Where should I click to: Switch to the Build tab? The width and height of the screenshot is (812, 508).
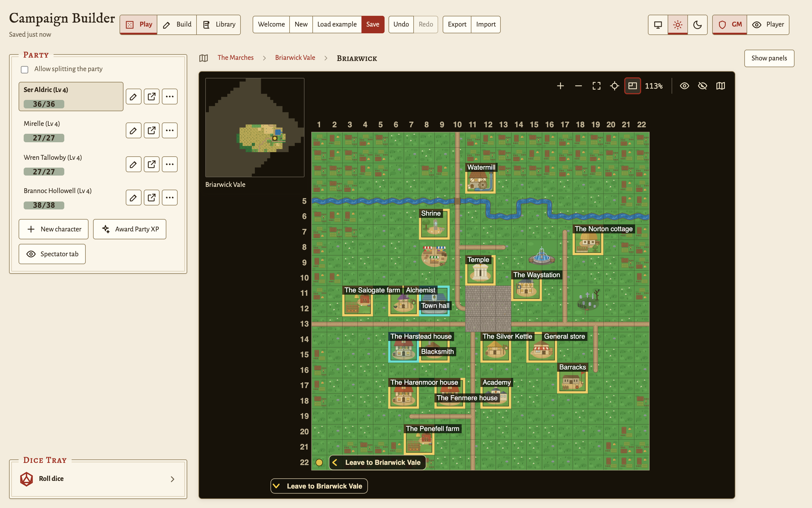(177, 25)
